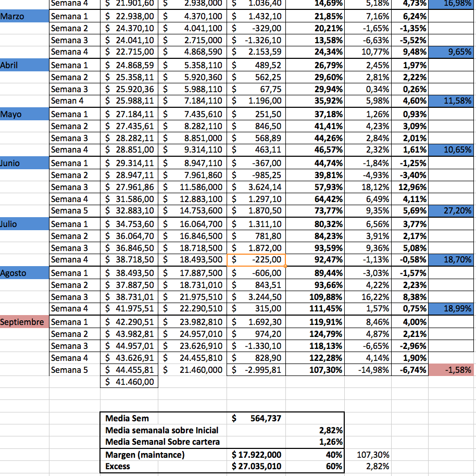Viewport: 476px width, 476px height.
Task: Click the cell with 7.184,110
Action: (x=193, y=101)
